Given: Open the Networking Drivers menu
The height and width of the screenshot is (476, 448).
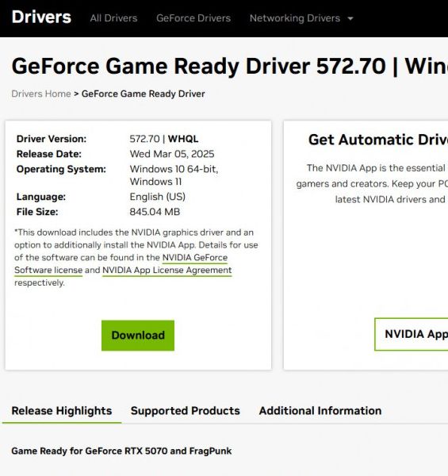Looking at the screenshot, I should tap(295, 18).
